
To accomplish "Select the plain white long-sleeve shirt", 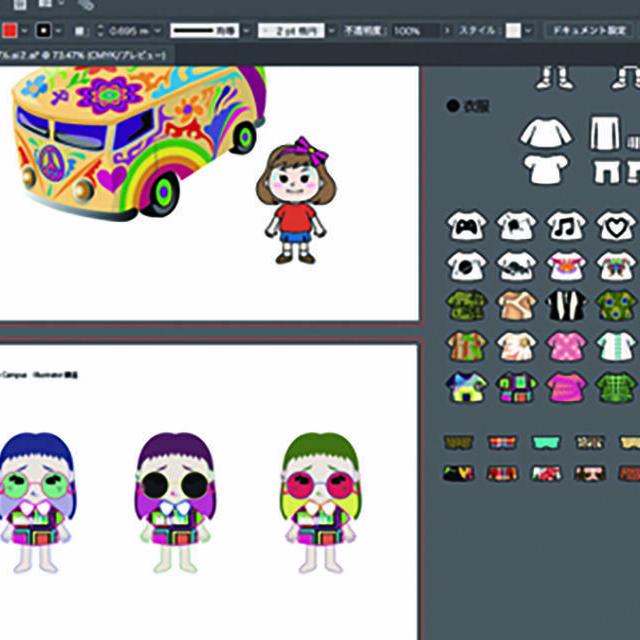I will (x=546, y=132).
